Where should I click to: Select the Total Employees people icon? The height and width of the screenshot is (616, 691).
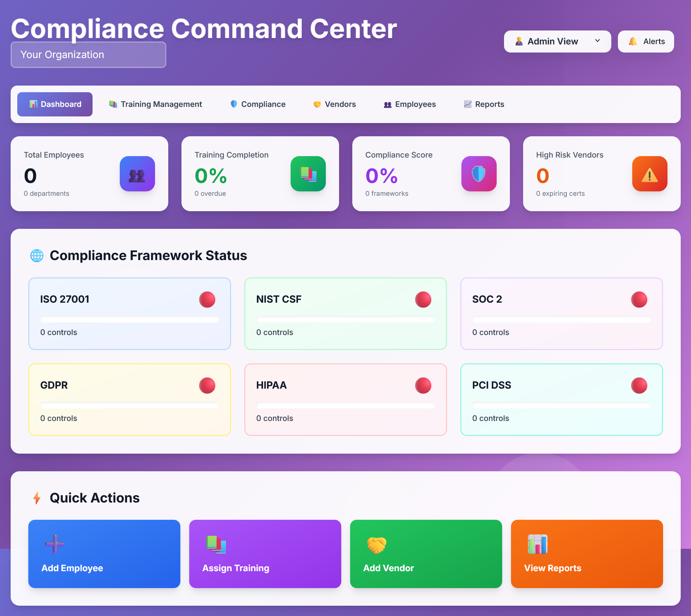pos(137,174)
